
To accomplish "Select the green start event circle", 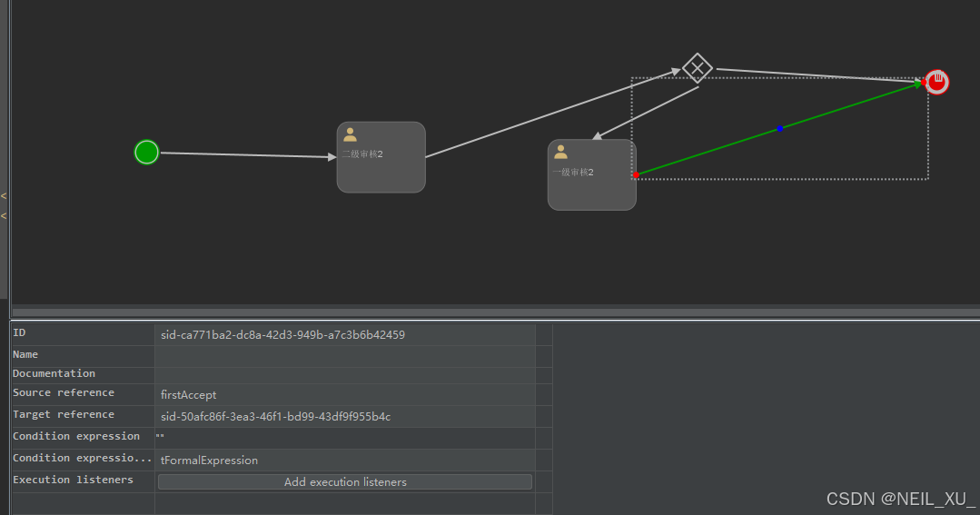I will [x=147, y=152].
